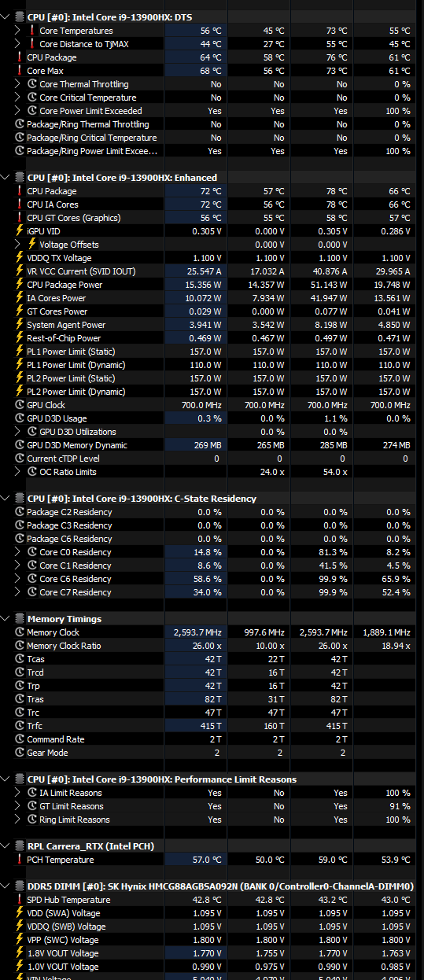Click the VDD (SWA) Voltage bolt icon
This screenshot has height=980, width=424.
coord(20,913)
